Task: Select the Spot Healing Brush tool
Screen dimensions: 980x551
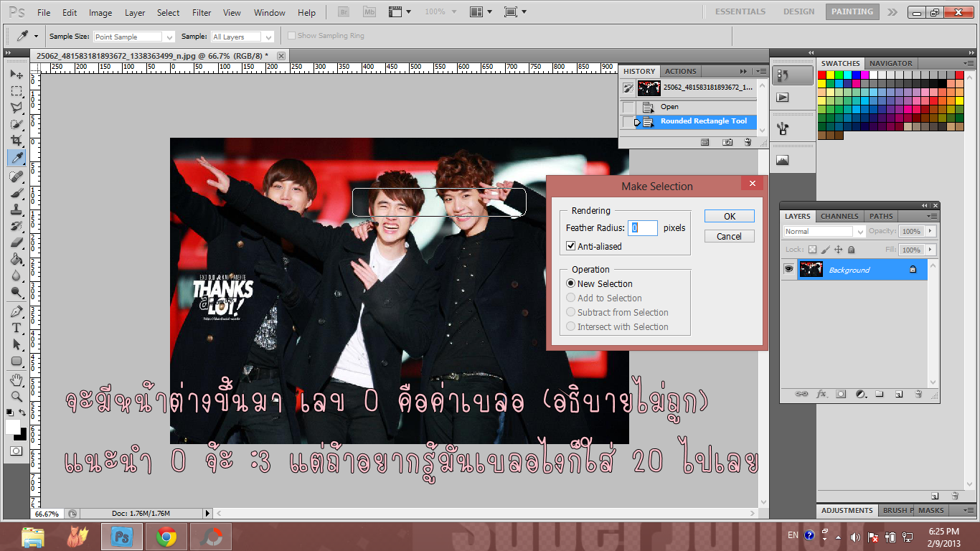Action: coord(17,176)
